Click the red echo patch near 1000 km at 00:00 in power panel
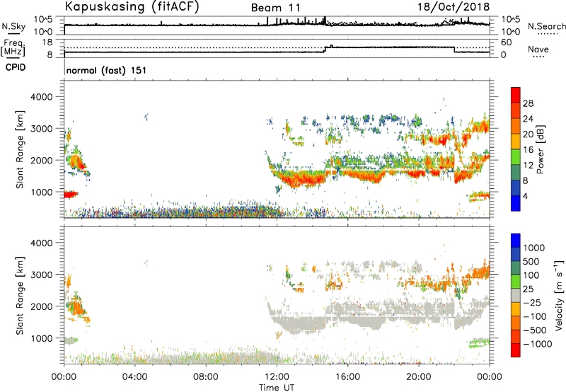Image resolution: width=566 pixels, height=392 pixels. (x=71, y=195)
